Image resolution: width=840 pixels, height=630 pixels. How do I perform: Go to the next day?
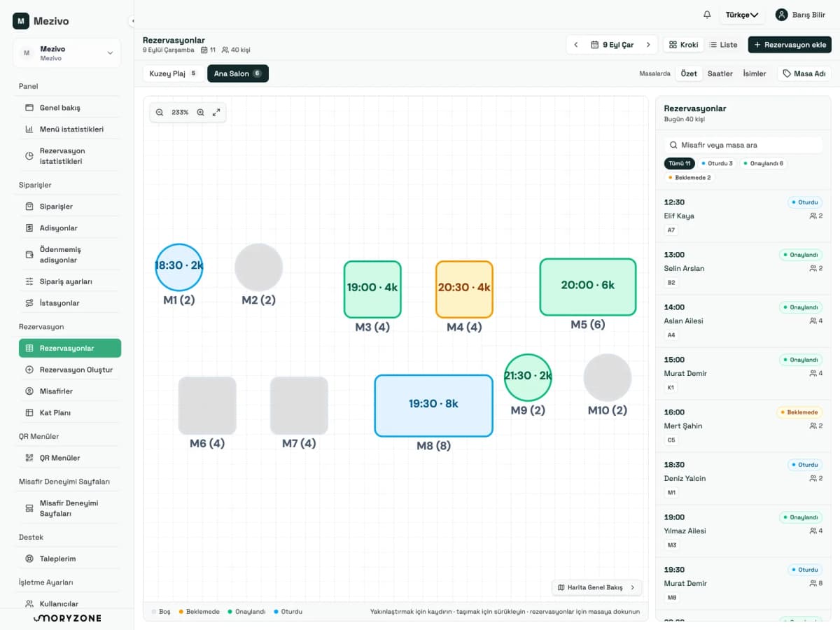pyautogui.click(x=648, y=45)
